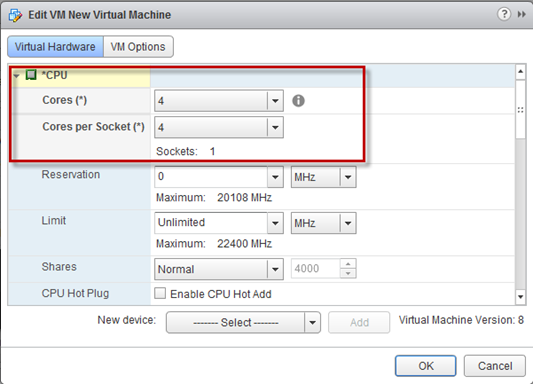Screen dimensions: 533x384
Task: Open the Cores per Socket dropdown
Action: 219,127
